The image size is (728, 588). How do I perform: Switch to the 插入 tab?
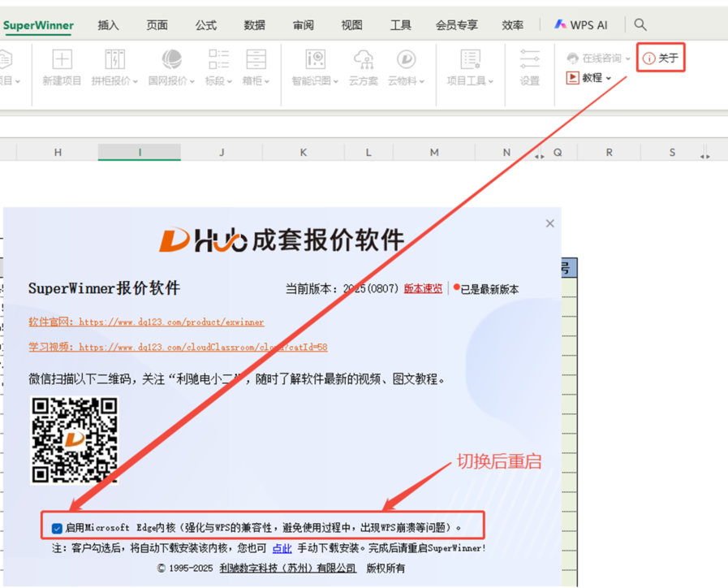[x=108, y=25]
